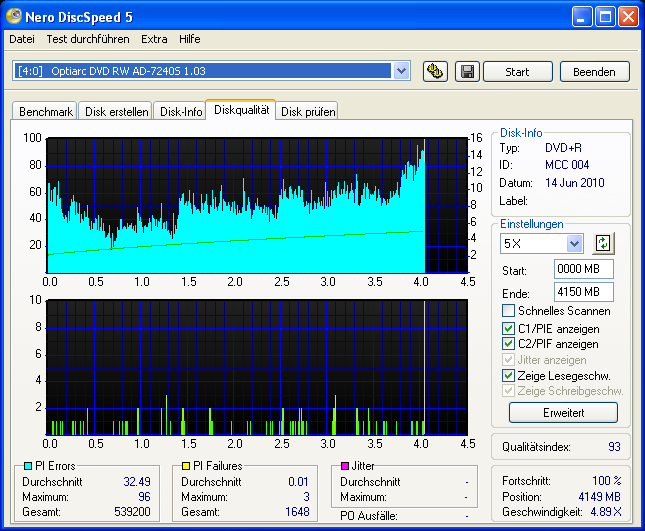Click the drive options wrench icon
This screenshot has height=531, width=645.
435,72
